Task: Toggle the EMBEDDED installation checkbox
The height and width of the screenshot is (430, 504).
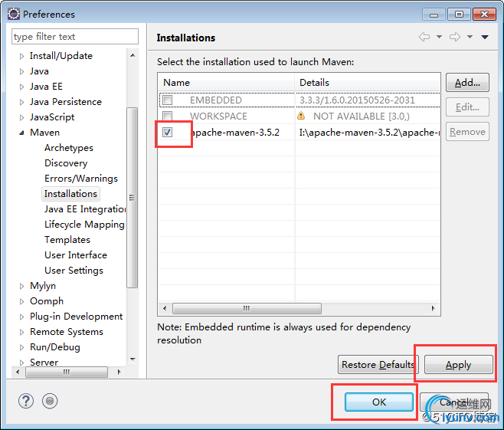Action: [168, 100]
